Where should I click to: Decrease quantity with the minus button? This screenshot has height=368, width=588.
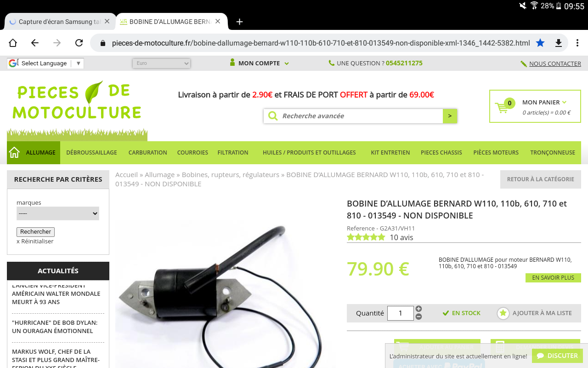418,316
